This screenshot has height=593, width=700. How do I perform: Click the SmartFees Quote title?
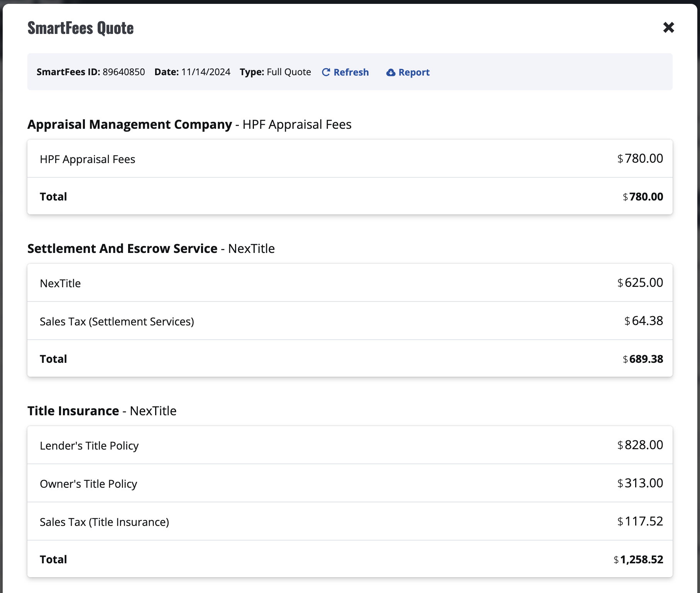point(80,28)
